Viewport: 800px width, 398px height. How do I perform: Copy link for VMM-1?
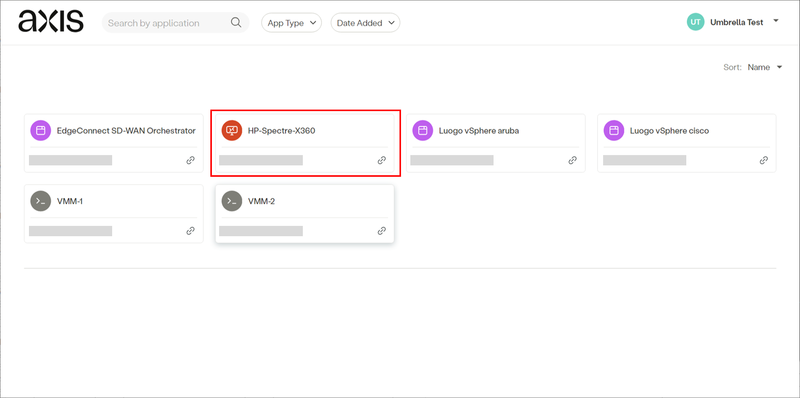pyautogui.click(x=190, y=231)
